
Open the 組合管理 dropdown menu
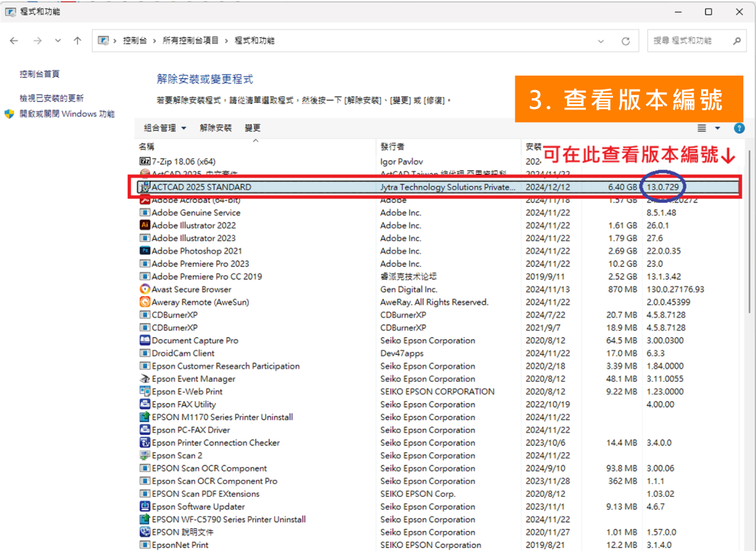[x=165, y=128]
